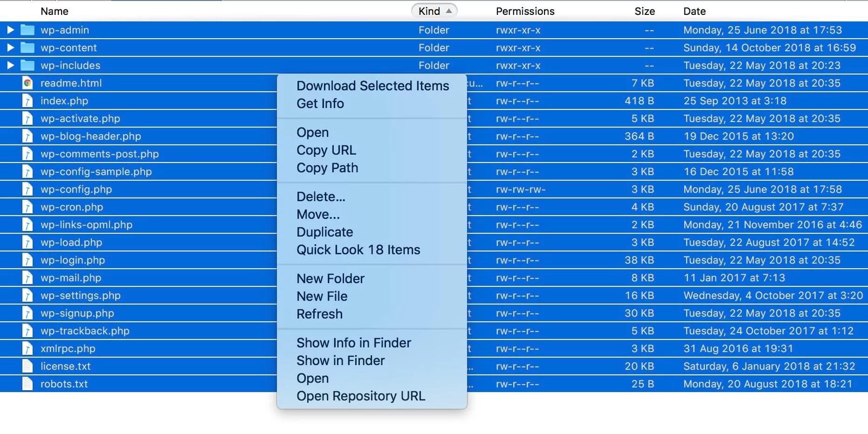Viewport: 868px width, 434px height.
Task: Click the readme.html Chrome file icon
Action: point(28,83)
